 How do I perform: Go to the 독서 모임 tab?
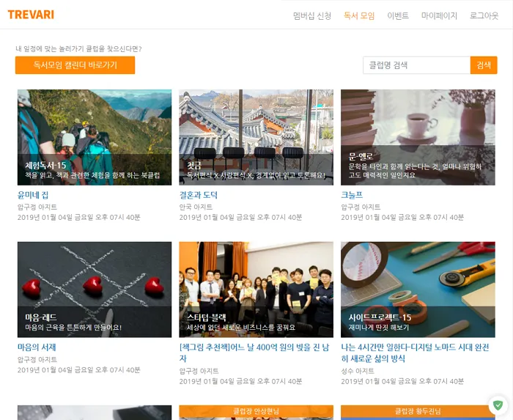(358, 15)
